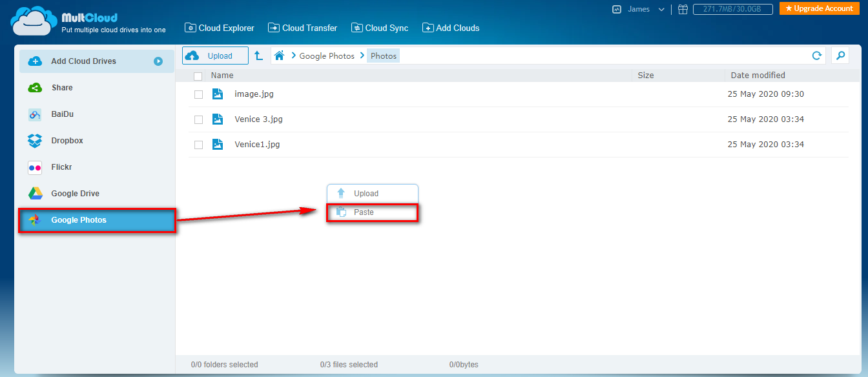
Task: Open BaiDu cloud drive
Action: (x=97, y=114)
